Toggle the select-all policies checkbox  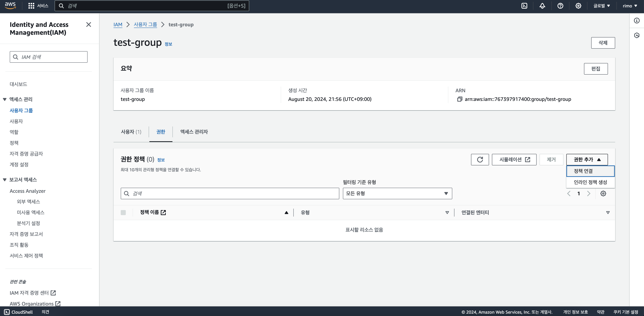pos(123,213)
